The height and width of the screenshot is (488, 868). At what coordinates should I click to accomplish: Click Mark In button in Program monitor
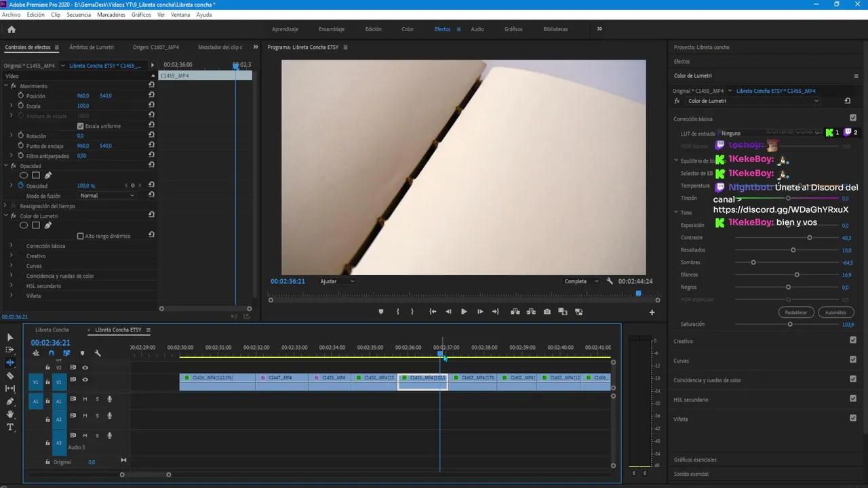[397, 312]
